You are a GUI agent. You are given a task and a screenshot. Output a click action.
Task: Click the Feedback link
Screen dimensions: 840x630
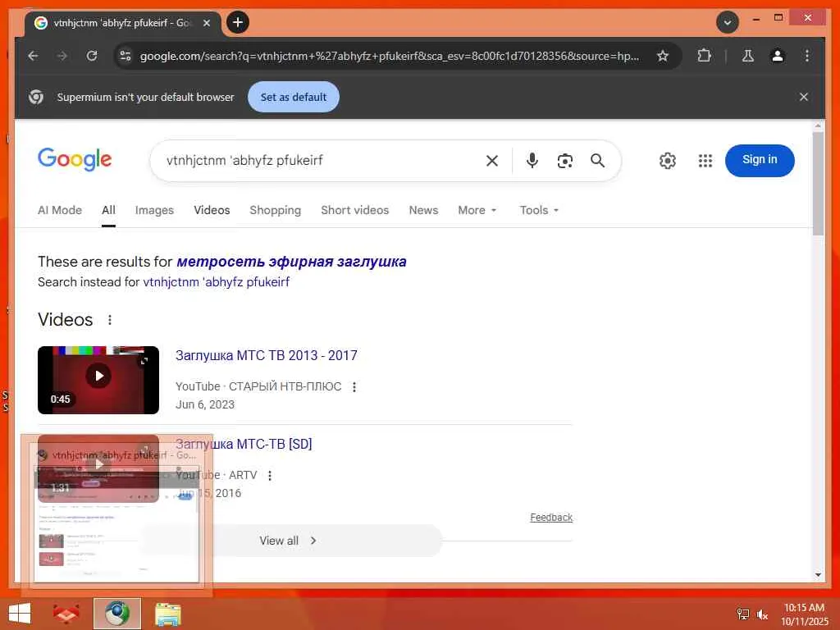(x=551, y=517)
